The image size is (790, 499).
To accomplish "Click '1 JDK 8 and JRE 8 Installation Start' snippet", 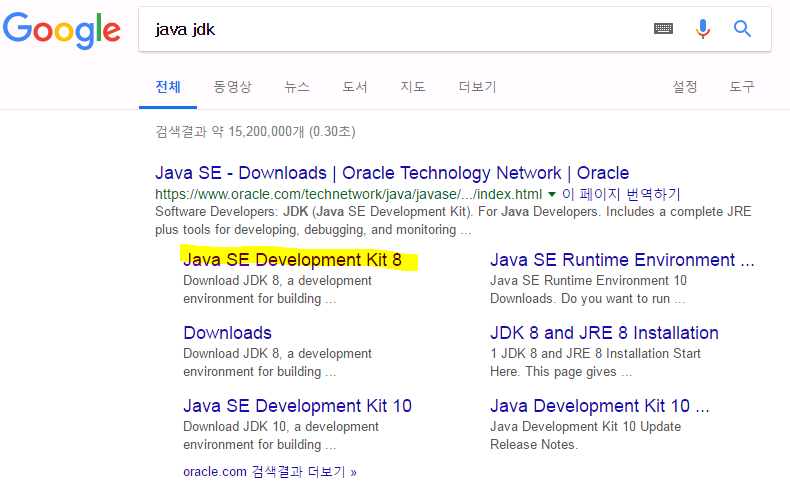I will coord(595,362).
